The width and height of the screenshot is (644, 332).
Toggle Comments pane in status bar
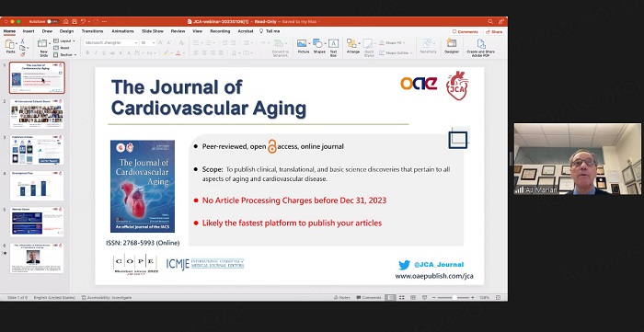coord(369,298)
